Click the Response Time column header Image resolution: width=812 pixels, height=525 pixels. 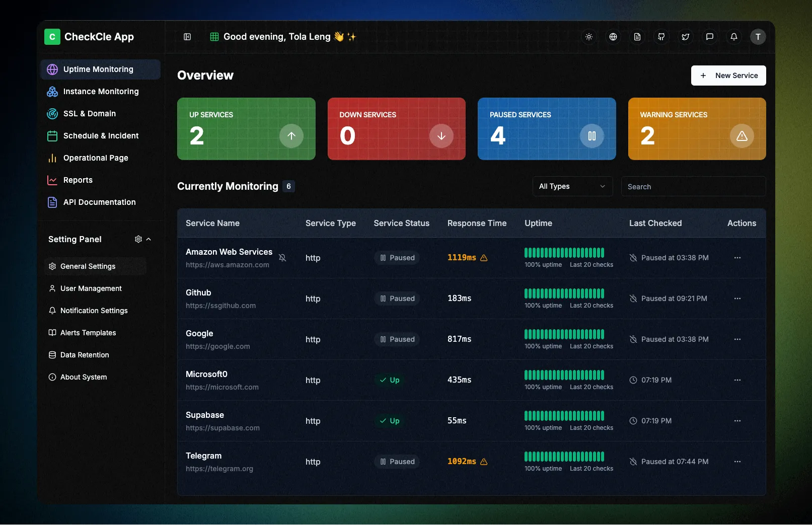point(477,223)
